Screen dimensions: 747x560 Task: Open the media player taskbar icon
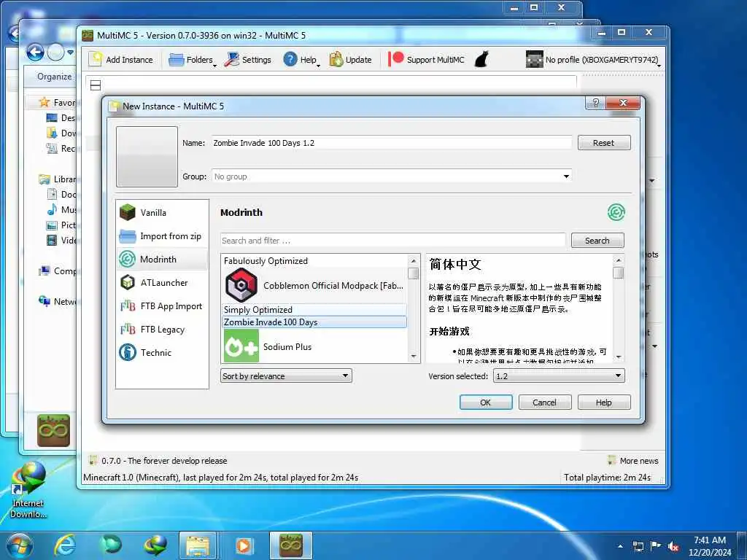click(x=244, y=545)
